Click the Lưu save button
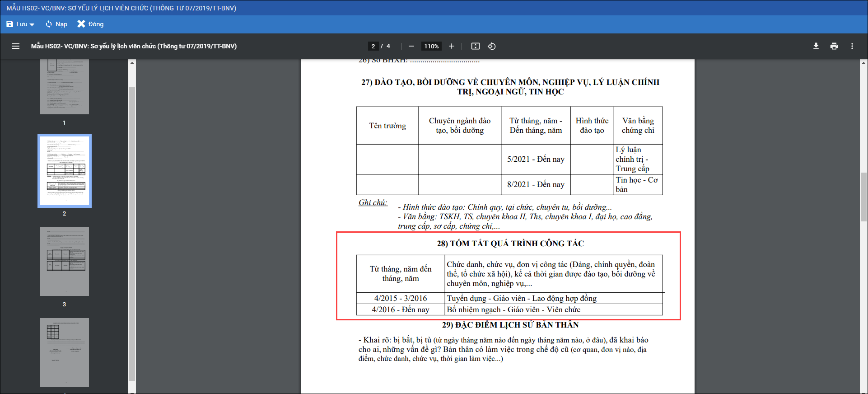Screen dimensions: 868x394 point(17,24)
